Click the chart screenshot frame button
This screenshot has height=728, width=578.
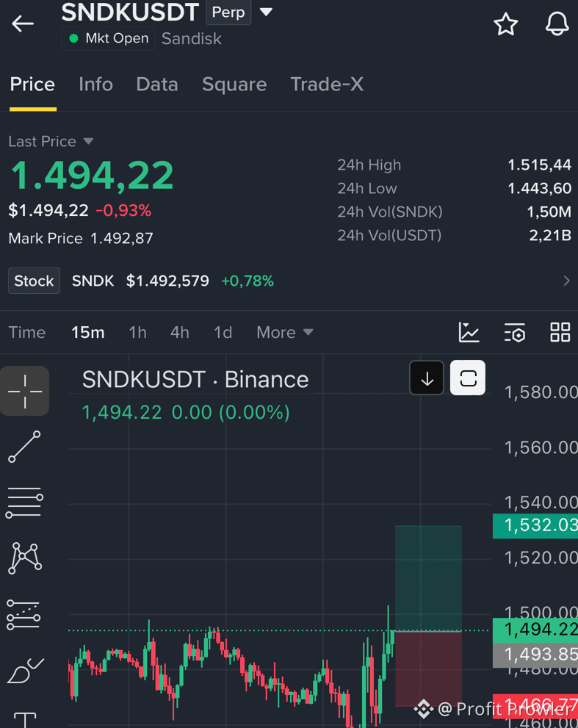tap(468, 378)
